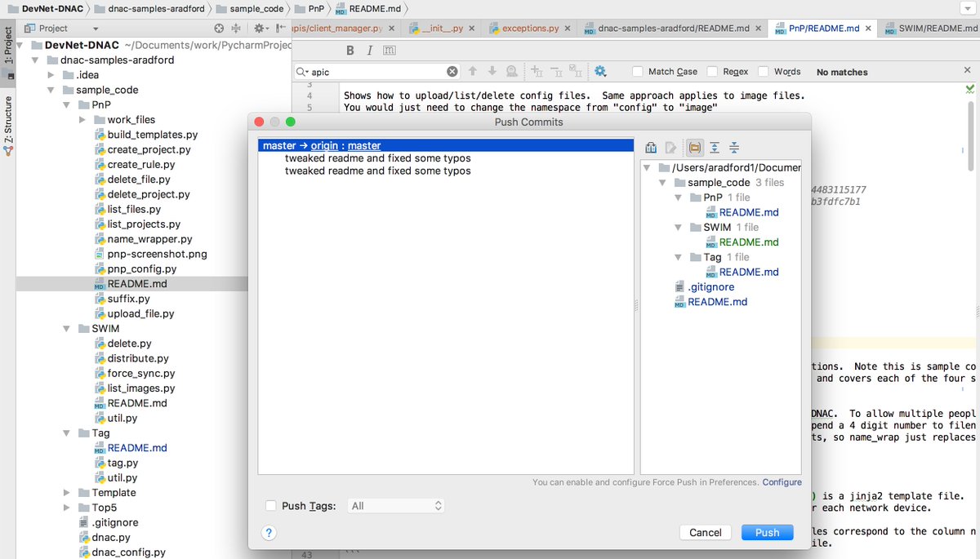Enable Push Tags checkbox
The image size is (980, 559).
pyautogui.click(x=271, y=506)
